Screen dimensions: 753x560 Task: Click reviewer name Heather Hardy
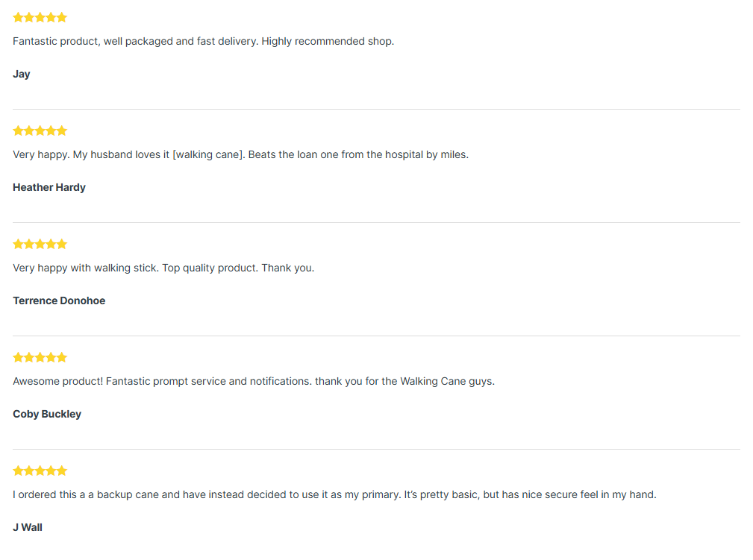coord(49,187)
